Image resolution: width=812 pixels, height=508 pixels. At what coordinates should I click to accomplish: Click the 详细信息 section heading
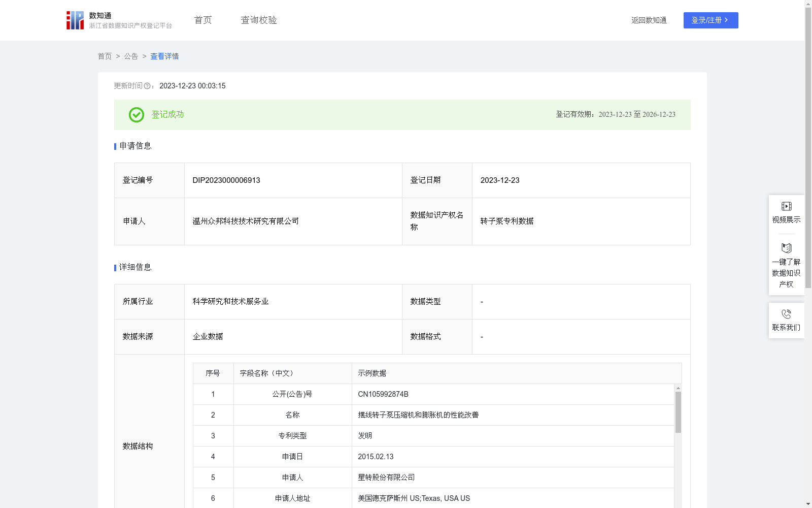[135, 268]
